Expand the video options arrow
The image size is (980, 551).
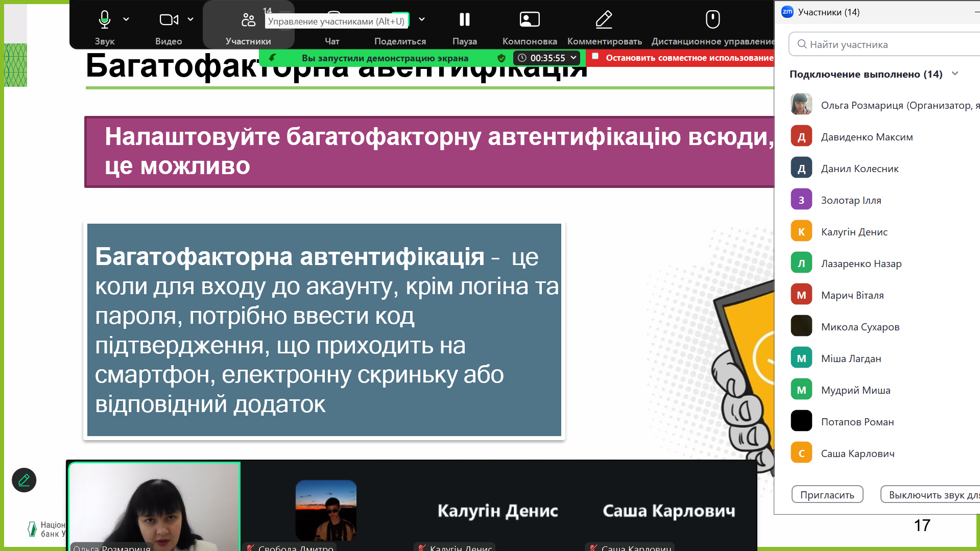[190, 19]
